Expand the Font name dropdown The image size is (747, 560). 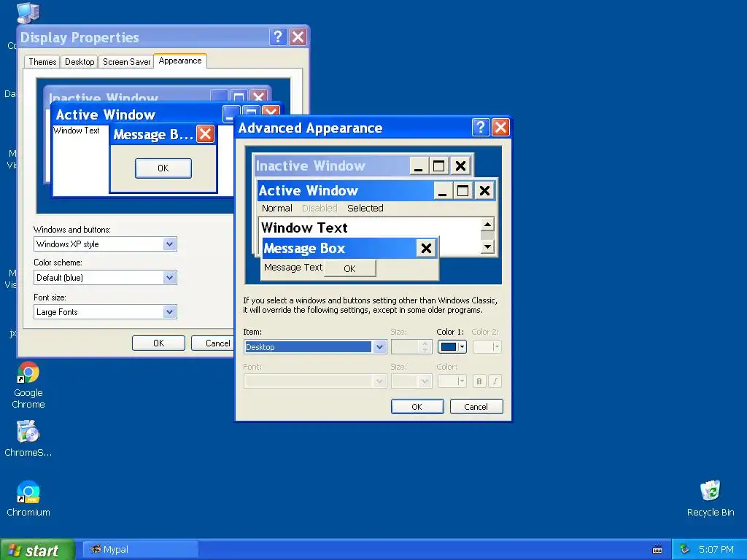click(379, 381)
